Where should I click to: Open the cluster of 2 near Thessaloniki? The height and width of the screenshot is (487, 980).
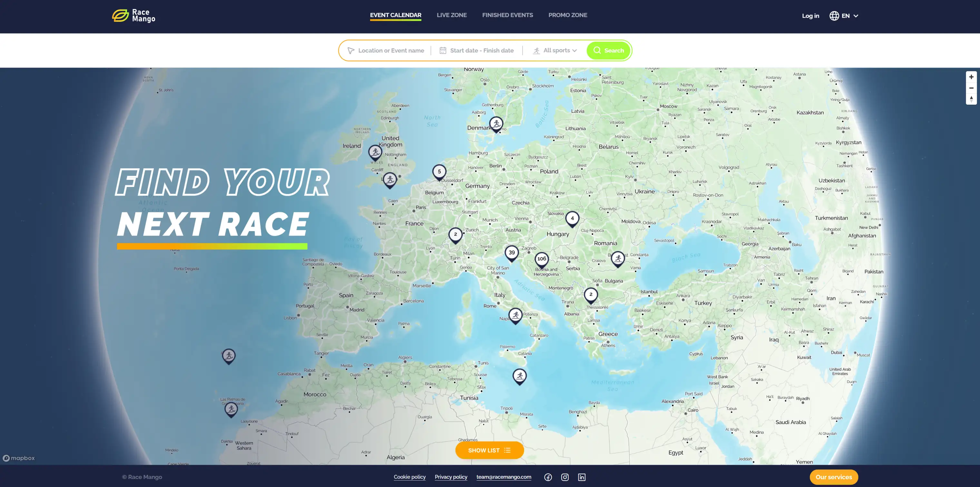click(x=591, y=295)
